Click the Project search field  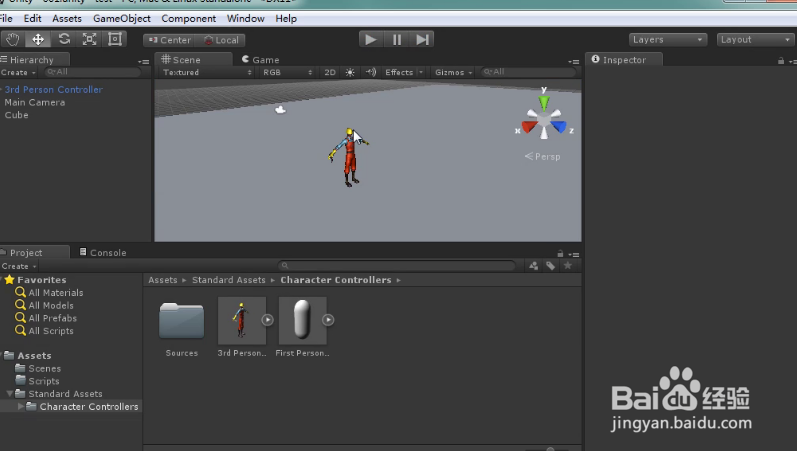point(396,265)
